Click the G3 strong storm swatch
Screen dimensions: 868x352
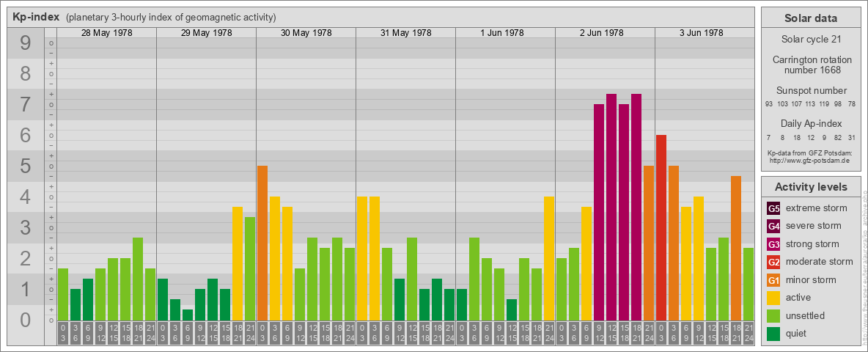(773, 244)
